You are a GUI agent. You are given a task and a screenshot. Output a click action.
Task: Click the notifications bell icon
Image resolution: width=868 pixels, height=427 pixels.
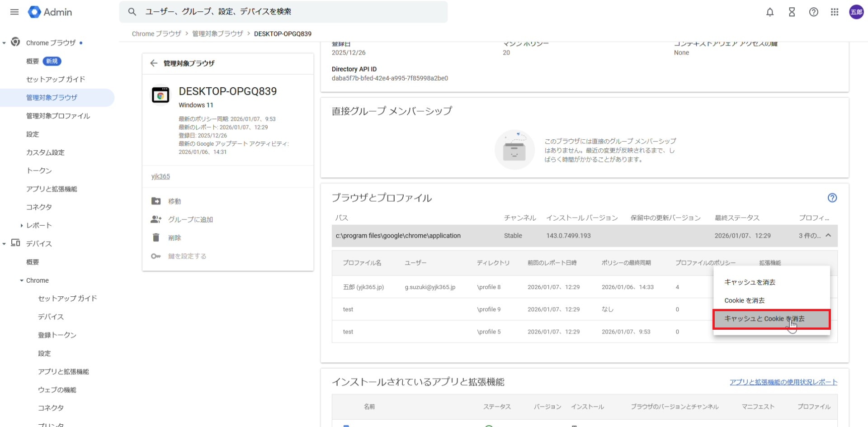point(770,12)
